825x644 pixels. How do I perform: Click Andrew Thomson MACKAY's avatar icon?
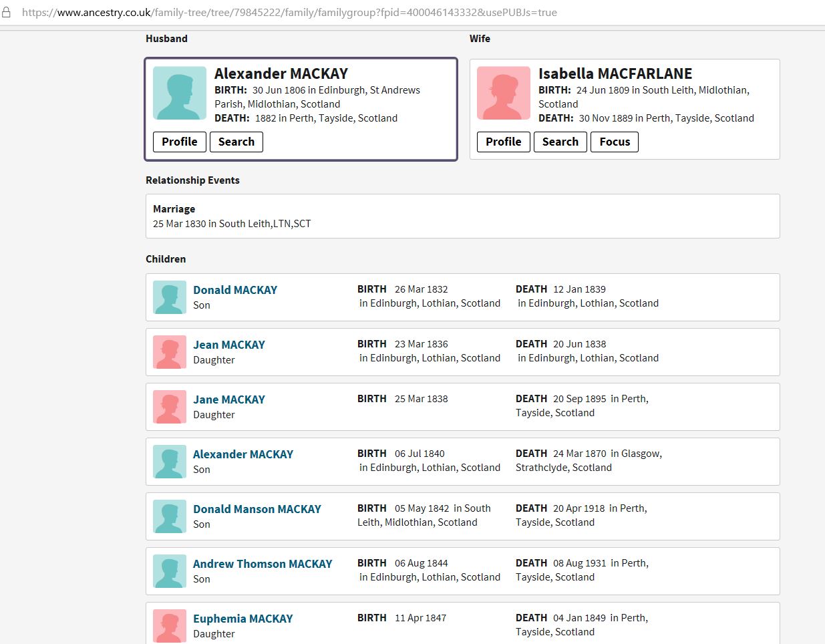[170, 571]
